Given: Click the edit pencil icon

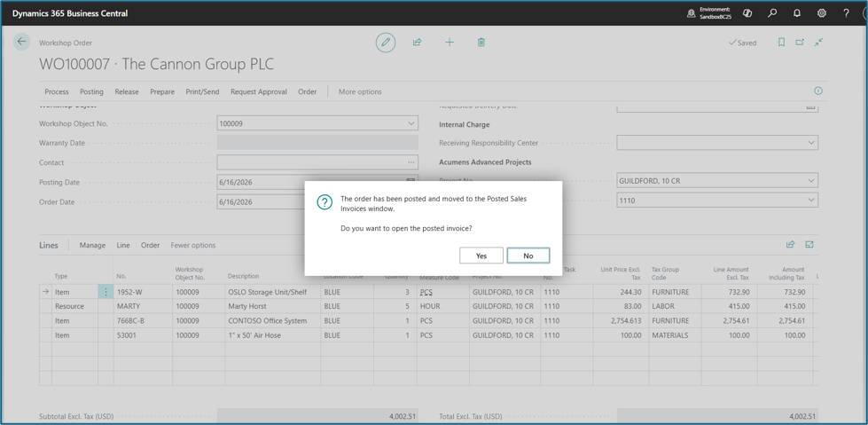Looking at the screenshot, I should click(386, 42).
